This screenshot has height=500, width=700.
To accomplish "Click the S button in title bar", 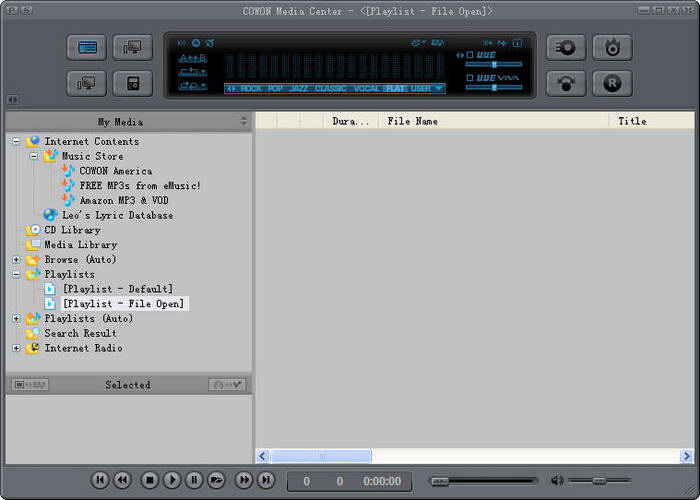I will pos(26,10).
